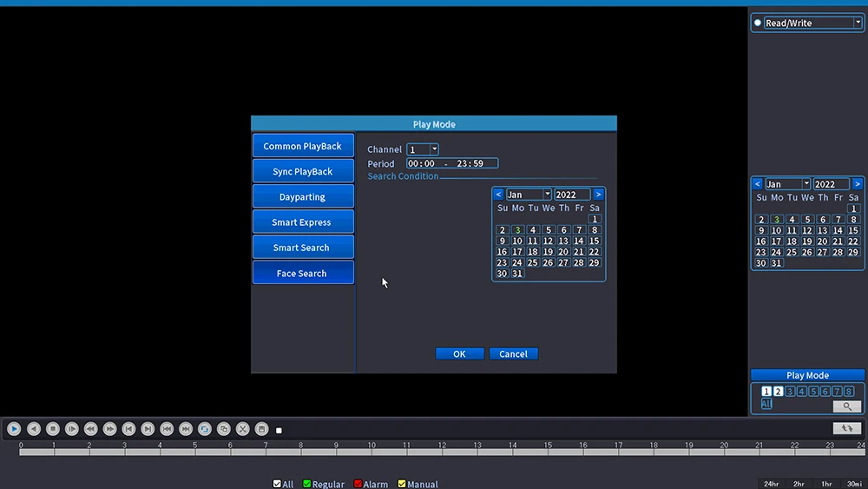868x489 pixels.
Task: Select green date 3 in side panel calendar
Action: [x=777, y=219]
